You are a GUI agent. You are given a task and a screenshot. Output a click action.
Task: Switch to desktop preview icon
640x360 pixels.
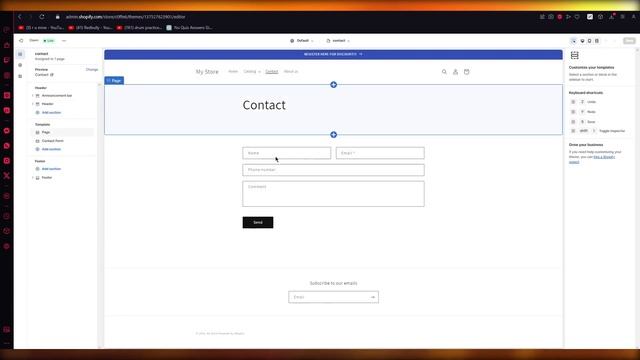(x=582, y=41)
